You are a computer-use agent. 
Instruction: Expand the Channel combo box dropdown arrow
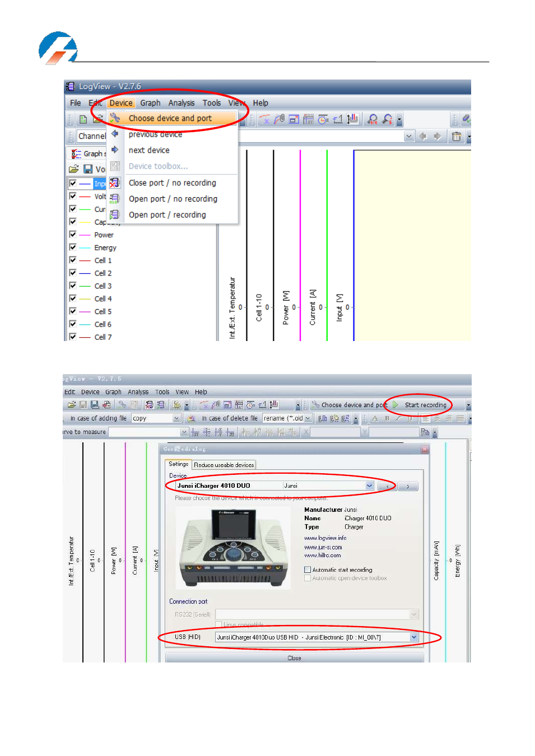[x=409, y=136]
